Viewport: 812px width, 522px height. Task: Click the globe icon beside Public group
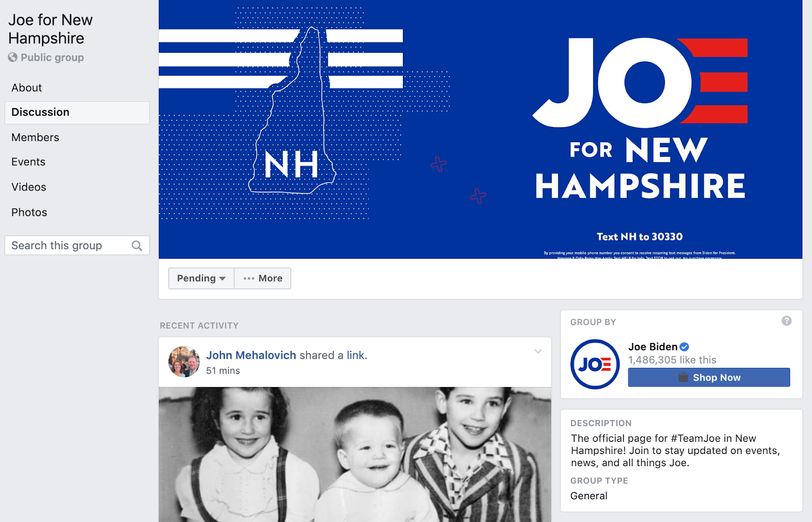pos(13,57)
